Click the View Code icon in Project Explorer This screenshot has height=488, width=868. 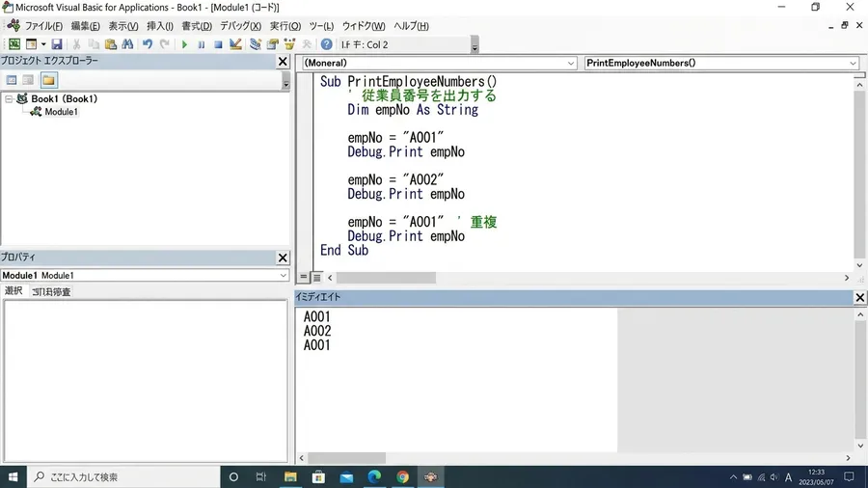click(11, 80)
